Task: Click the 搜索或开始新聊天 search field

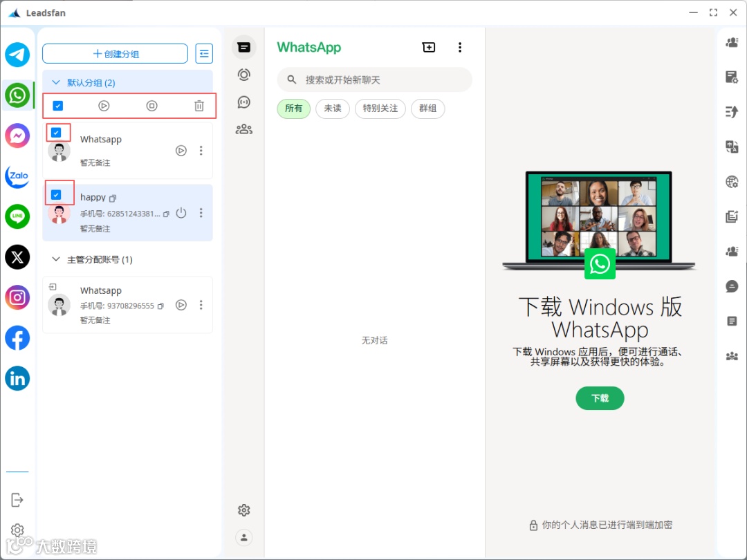Action: coord(374,80)
